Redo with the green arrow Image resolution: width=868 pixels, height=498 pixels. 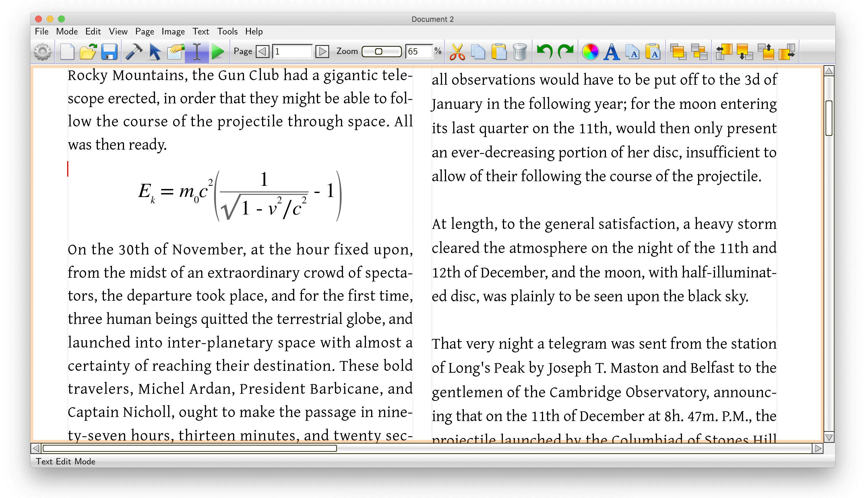point(565,52)
